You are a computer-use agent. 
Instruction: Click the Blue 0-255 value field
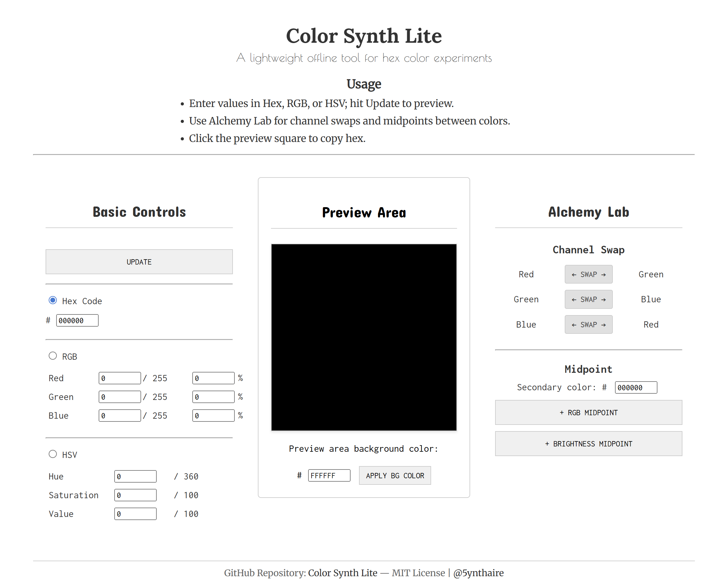point(120,415)
